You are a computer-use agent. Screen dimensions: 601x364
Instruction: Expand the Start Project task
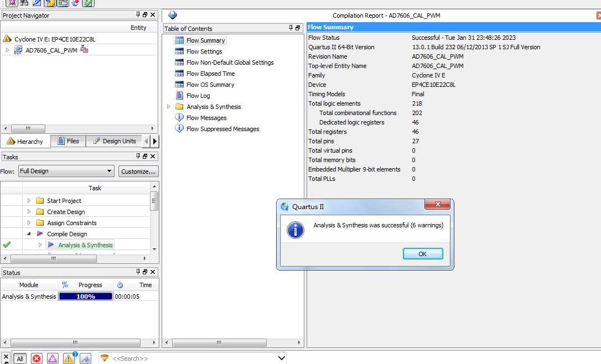pos(29,200)
